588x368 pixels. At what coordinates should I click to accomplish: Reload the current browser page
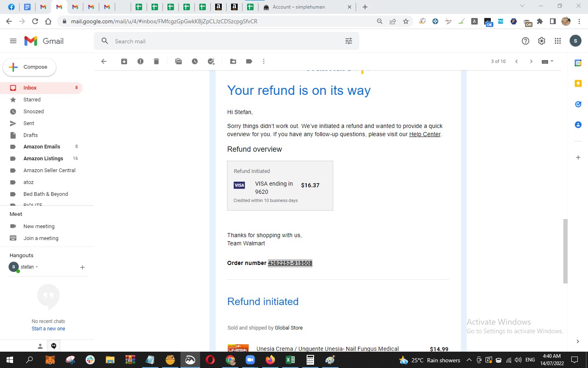[x=35, y=21]
